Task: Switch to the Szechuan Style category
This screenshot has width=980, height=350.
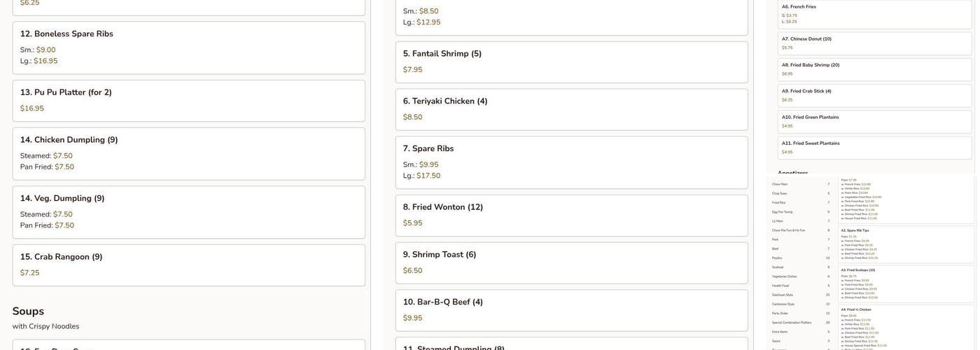Action: pyautogui.click(x=783, y=295)
